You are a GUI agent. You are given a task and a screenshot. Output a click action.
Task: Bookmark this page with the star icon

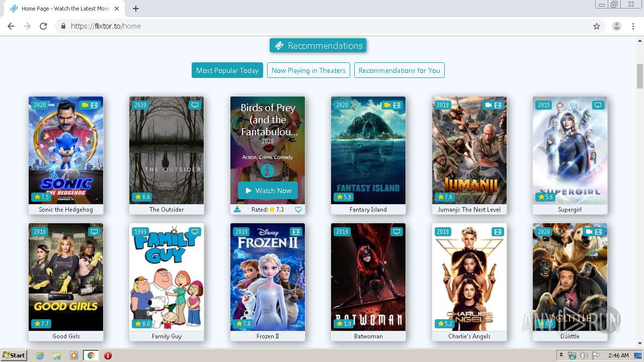597,26
